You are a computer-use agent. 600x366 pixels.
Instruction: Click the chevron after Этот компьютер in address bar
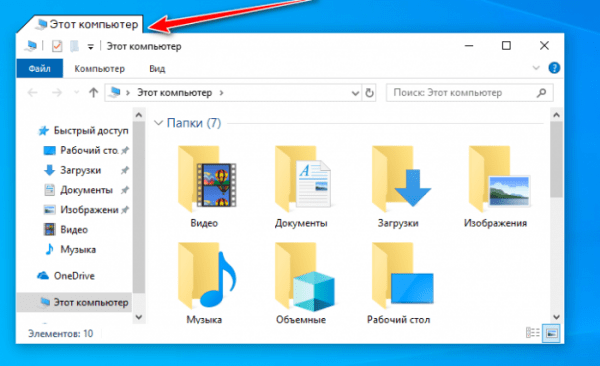click(x=221, y=93)
